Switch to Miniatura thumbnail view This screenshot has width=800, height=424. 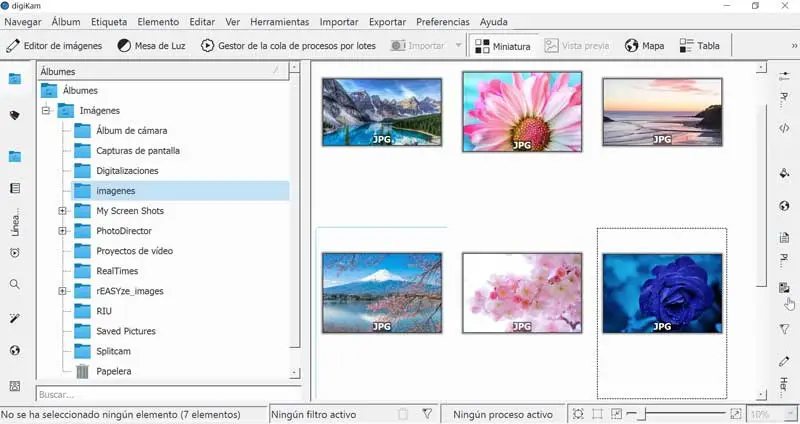[503, 46]
